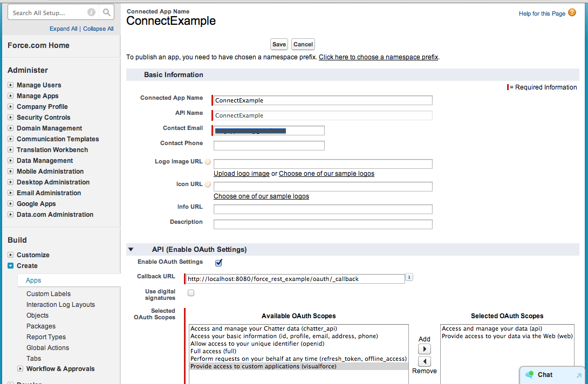The height and width of the screenshot is (384, 588).
Task: Click the Callback URL info icon
Action: click(409, 277)
